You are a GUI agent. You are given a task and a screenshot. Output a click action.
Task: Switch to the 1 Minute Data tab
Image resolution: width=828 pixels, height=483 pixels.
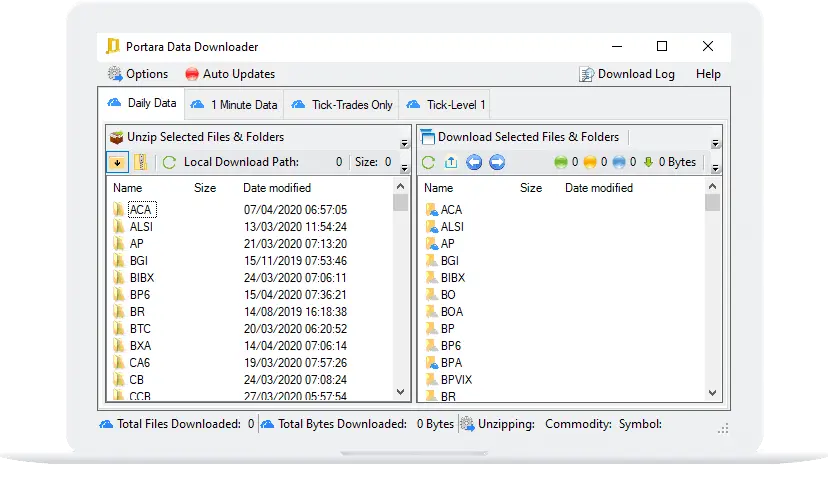click(234, 105)
